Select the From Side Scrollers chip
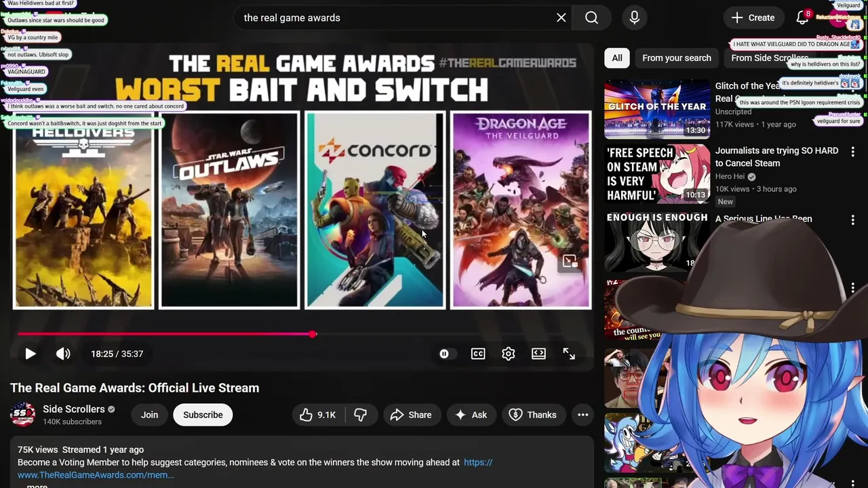The height and width of the screenshot is (488, 868). 770,58
